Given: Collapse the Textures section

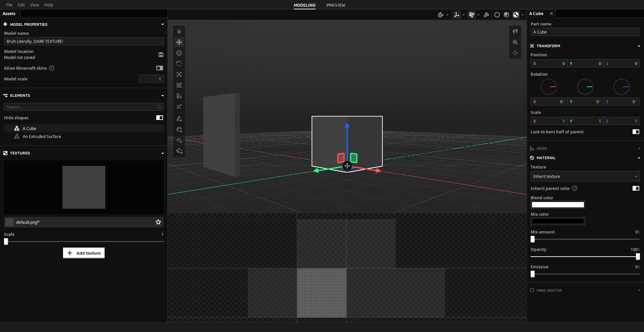Looking at the screenshot, I should [163, 153].
